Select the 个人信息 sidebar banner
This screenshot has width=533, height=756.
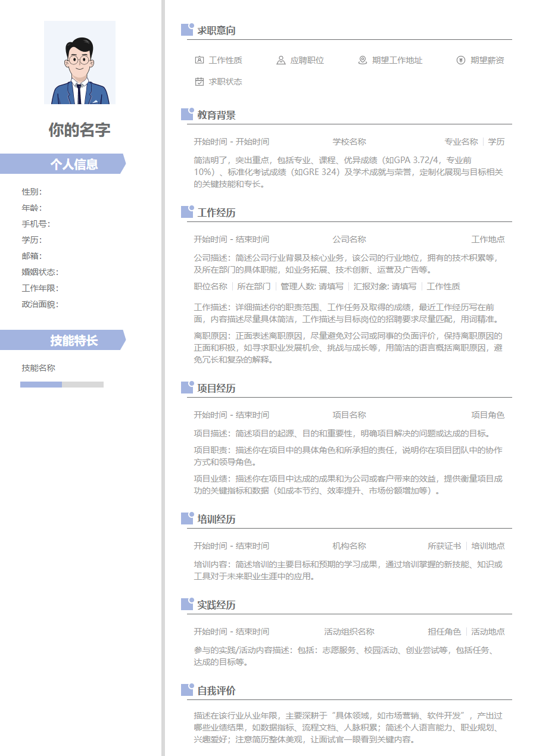[63, 164]
